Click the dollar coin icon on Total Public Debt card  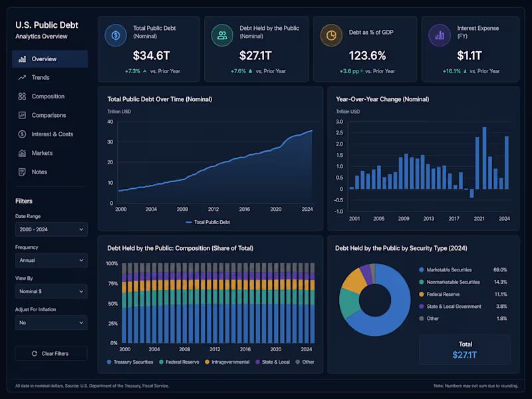[x=116, y=35]
